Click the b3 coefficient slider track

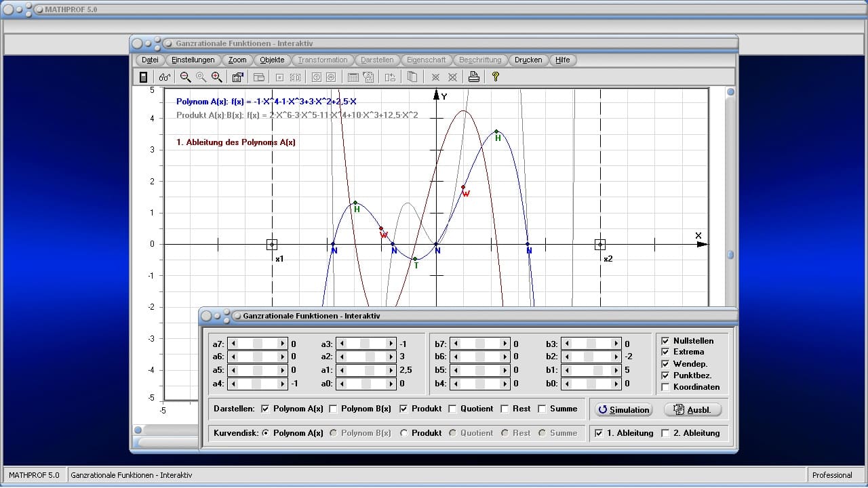(x=591, y=344)
